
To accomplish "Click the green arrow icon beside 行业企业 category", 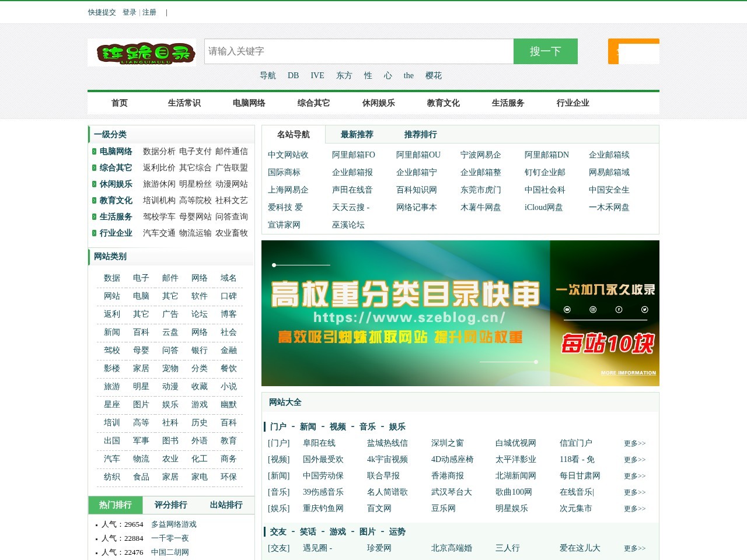I will tap(95, 233).
